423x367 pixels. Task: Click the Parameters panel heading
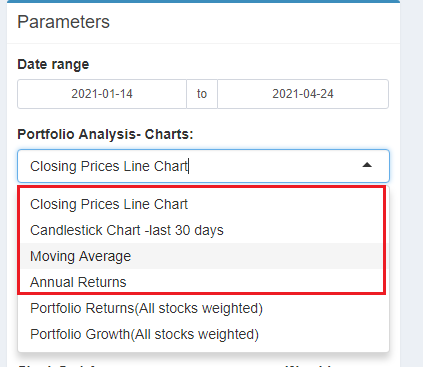coord(63,22)
